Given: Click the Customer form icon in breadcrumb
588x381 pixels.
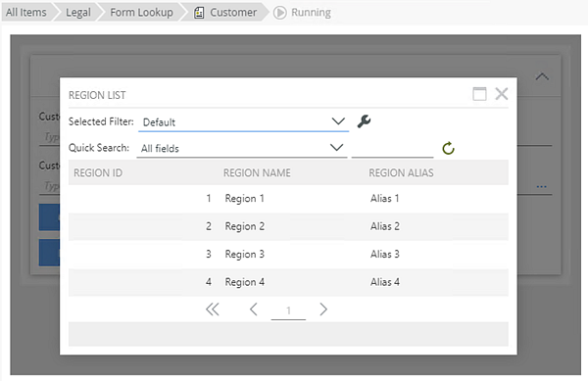Looking at the screenshot, I should click(199, 13).
